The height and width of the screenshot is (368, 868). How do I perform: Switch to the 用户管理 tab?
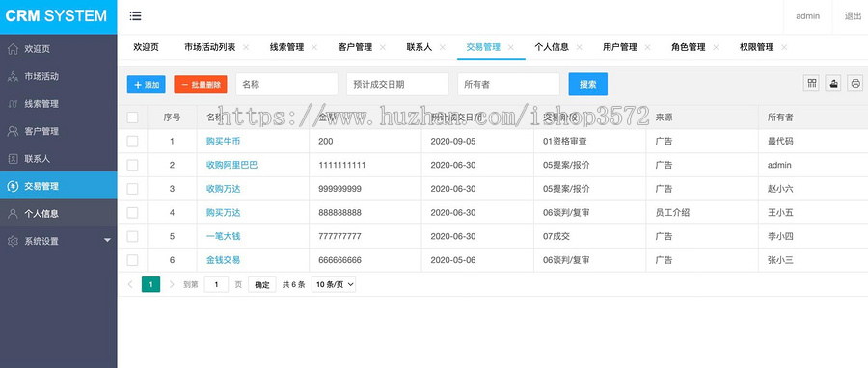[620, 47]
